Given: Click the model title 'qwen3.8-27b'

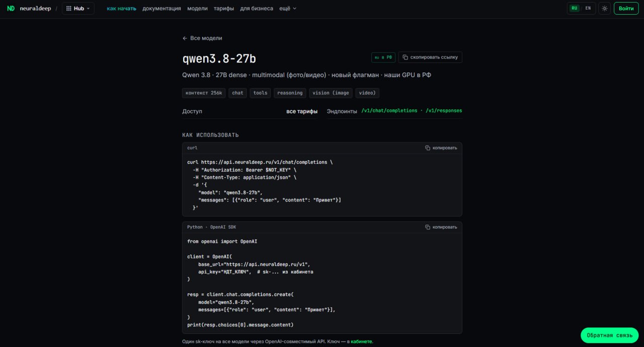Looking at the screenshot, I should tap(219, 59).
